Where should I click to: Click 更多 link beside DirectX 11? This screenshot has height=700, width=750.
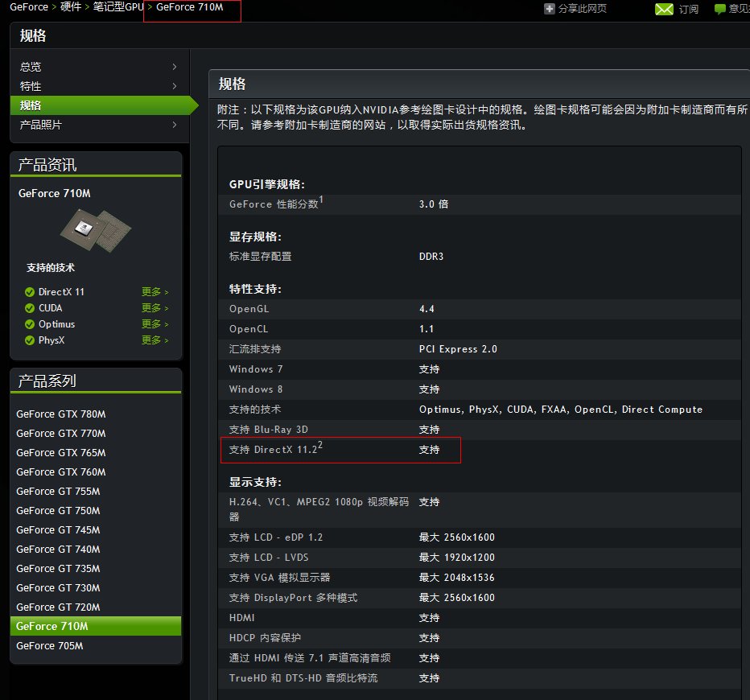(x=155, y=291)
